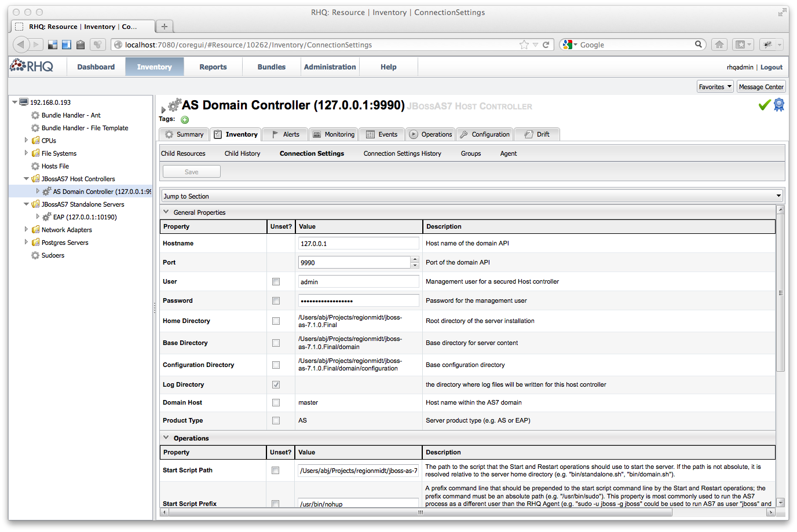
Task: Toggle Unset checkbox for Home Directory
Action: (x=276, y=321)
